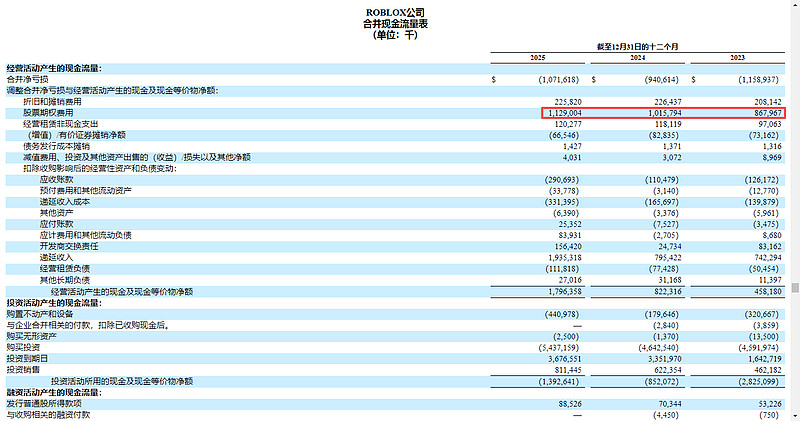Click the 递延收入成本 row label
The image size is (800, 421).
pyautogui.click(x=64, y=202)
